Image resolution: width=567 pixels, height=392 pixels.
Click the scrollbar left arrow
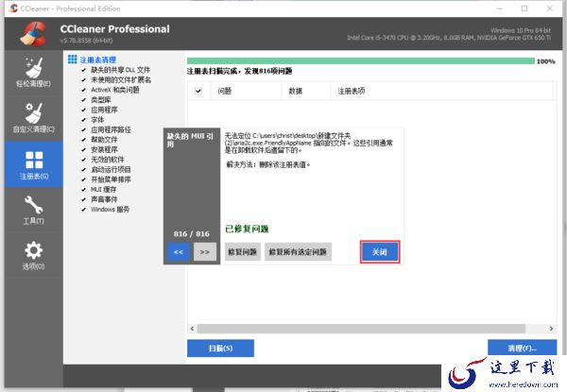click(x=193, y=329)
